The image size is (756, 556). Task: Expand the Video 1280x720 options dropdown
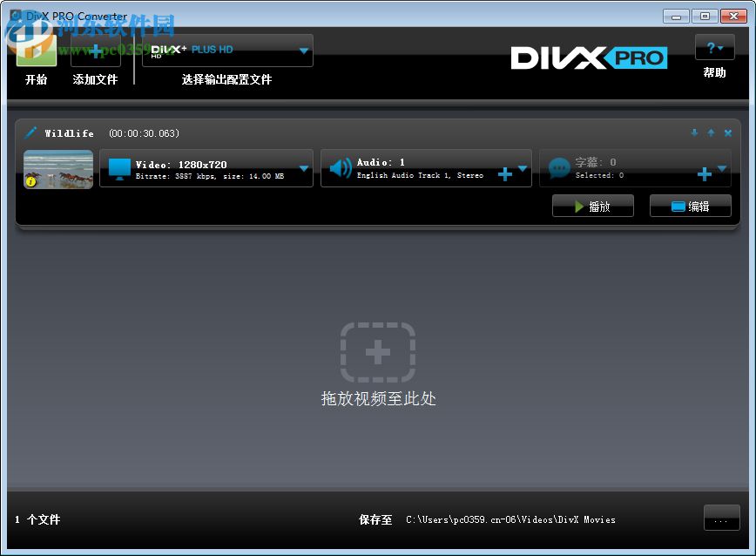tap(304, 168)
